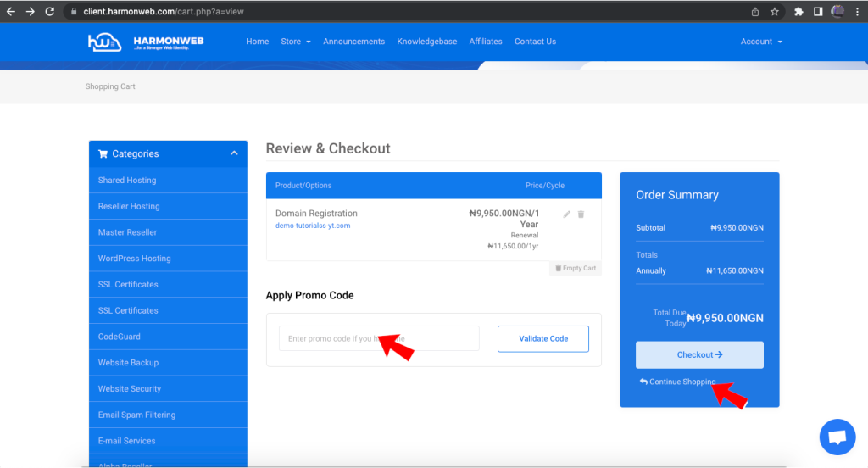Reload the page with browser refresh icon
The width and height of the screenshot is (868, 468).
50,12
